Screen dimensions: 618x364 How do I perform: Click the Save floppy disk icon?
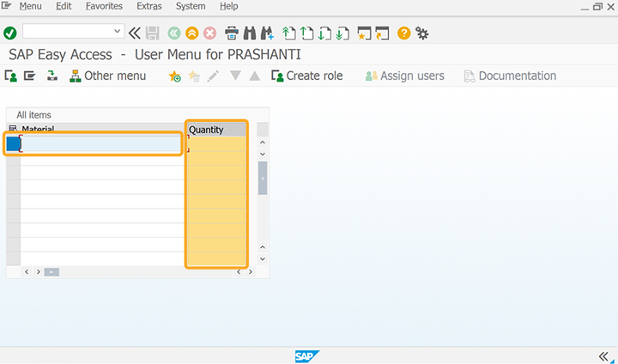click(152, 33)
